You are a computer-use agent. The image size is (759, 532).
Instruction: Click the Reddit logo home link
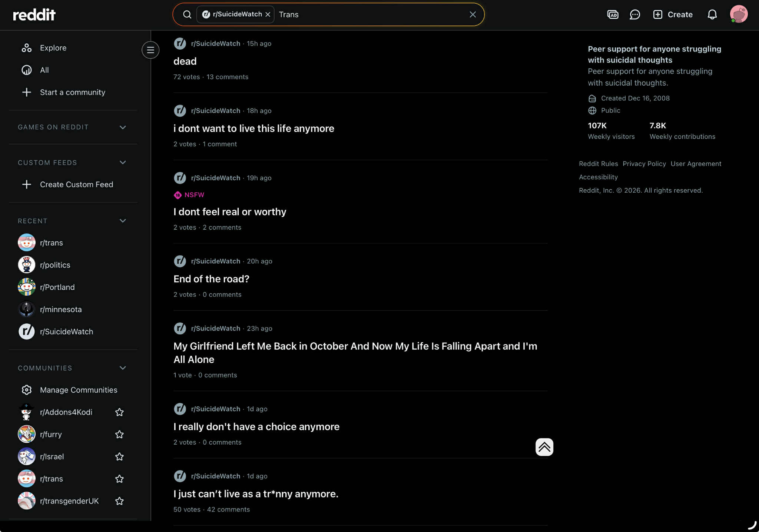tap(34, 15)
